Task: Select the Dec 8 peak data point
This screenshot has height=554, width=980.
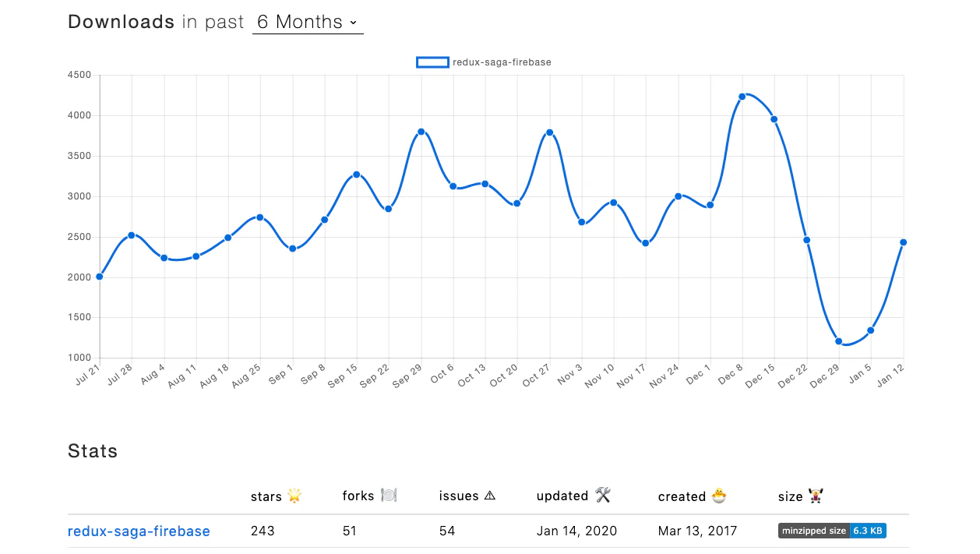Action: tap(742, 97)
